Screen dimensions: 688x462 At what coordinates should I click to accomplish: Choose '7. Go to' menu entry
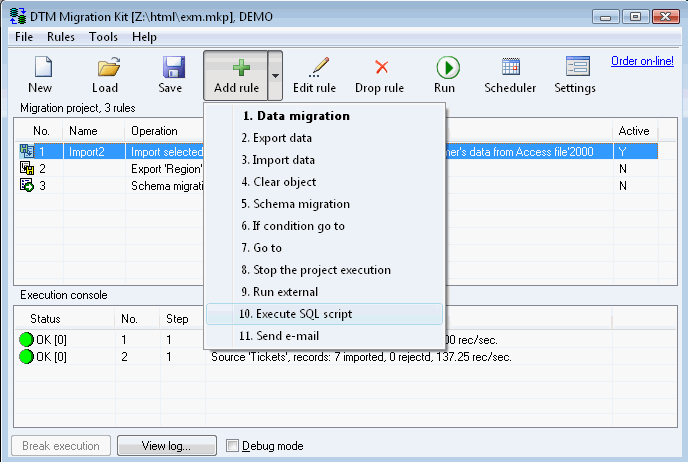[x=324, y=247]
